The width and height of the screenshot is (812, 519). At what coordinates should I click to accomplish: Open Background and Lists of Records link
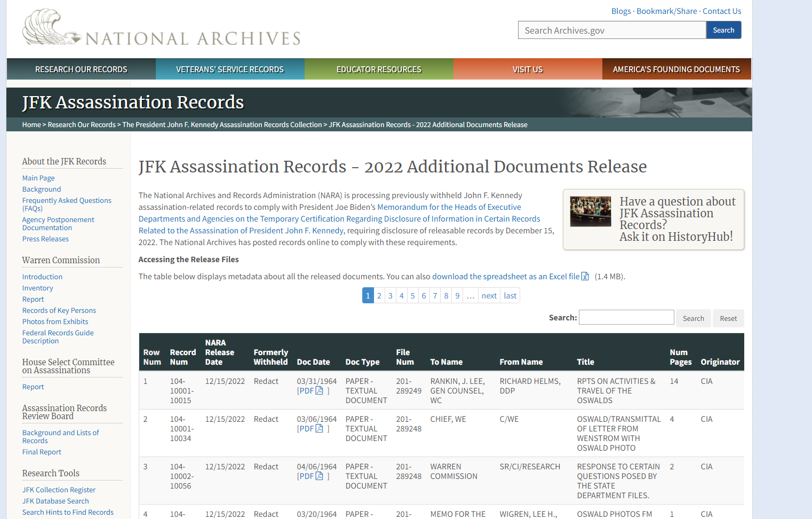[60, 437]
